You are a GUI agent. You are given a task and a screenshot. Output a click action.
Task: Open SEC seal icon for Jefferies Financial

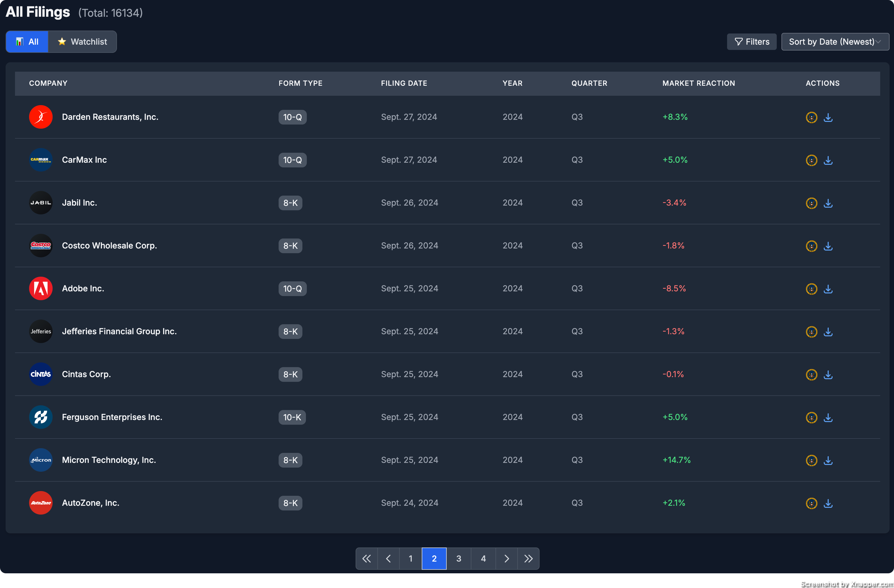point(811,332)
